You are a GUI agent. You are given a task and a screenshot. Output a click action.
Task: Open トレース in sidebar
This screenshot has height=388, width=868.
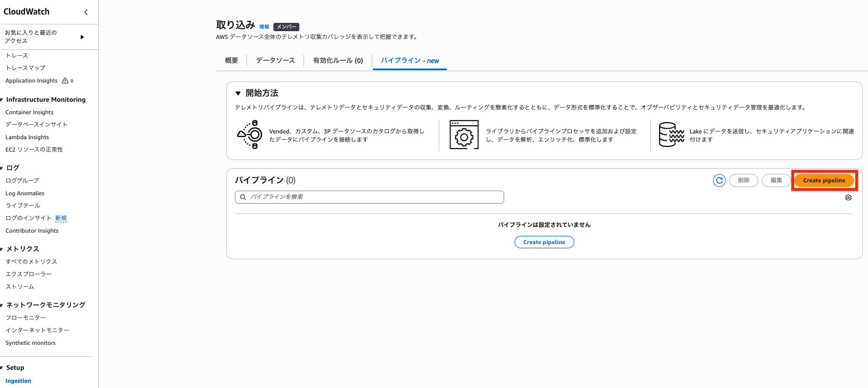click(x=17, y=56)
